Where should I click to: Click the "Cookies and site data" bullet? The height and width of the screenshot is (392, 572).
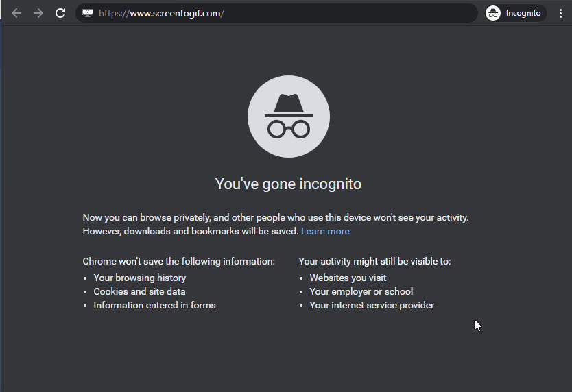click(x=139, y=291)
